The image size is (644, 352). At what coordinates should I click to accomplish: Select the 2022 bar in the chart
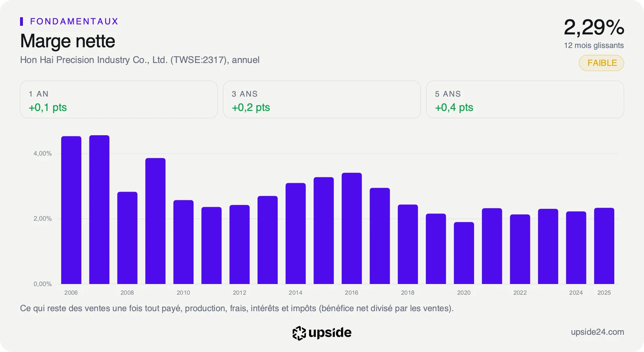point(520,249)
